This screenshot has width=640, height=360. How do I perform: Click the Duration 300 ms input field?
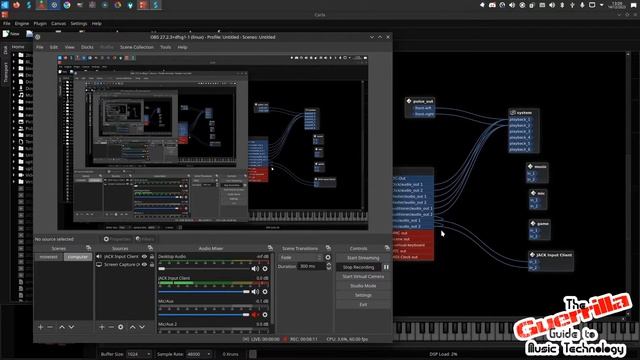(312, 266)
